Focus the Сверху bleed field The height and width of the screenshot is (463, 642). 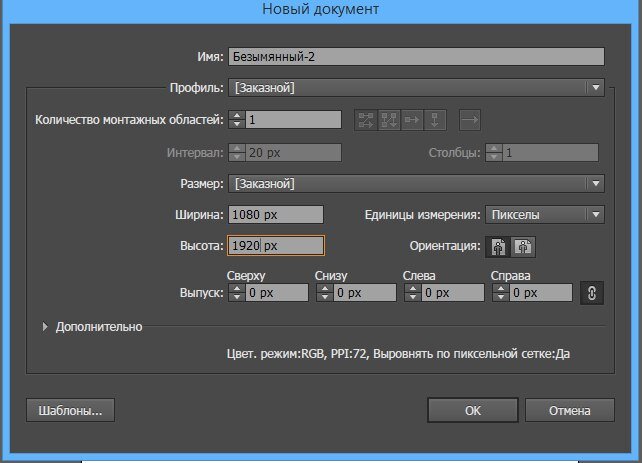[277, 293]
